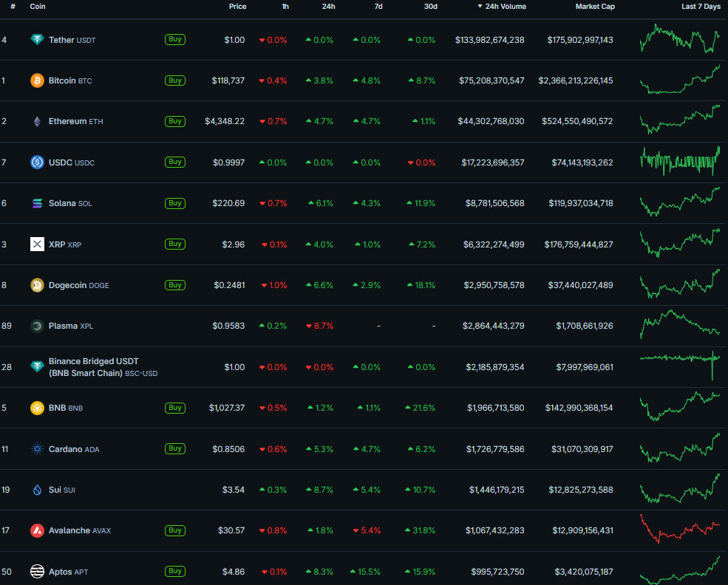Sort table by 24h change header

tap(328, 7)
